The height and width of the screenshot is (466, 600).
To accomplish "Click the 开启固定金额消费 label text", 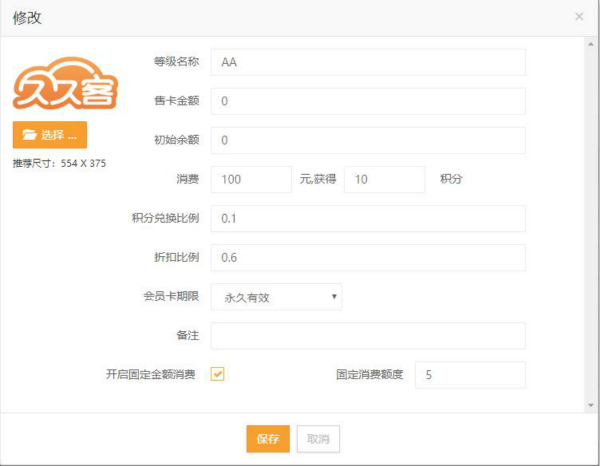I will tap(152, 374).
